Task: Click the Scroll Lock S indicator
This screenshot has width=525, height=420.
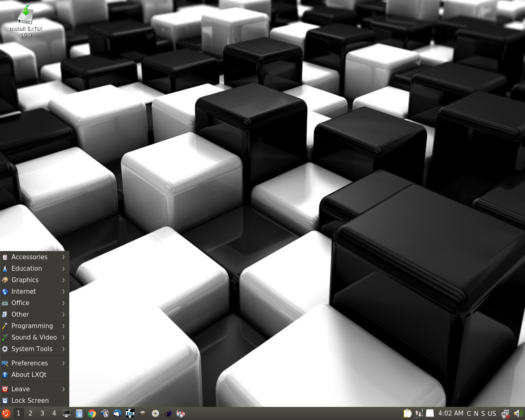Action: point(483,413)
